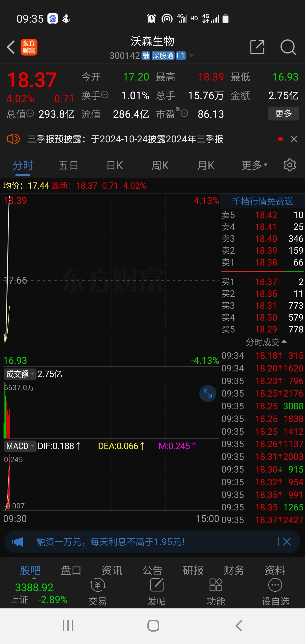Switch to 分时 chart tab

click(x=23, y=166)
